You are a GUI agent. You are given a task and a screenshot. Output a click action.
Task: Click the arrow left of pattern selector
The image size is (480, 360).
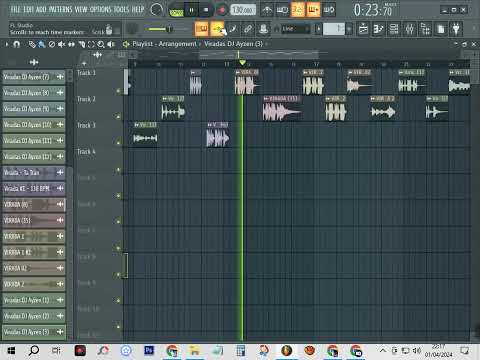click(319, 29)
